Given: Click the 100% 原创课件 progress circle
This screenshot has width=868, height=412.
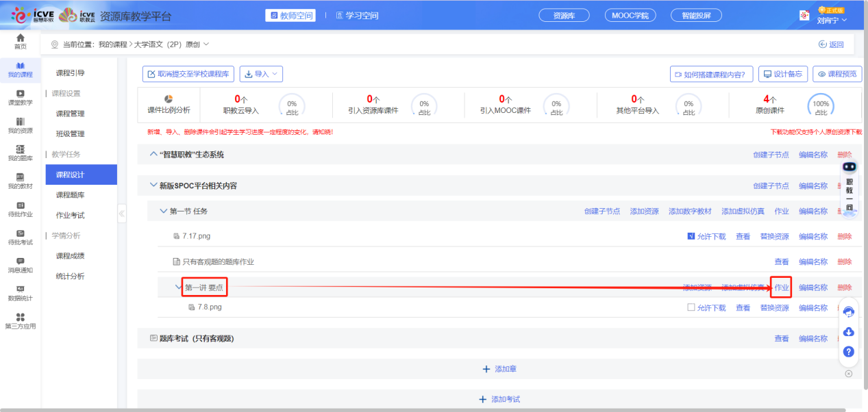Looking at the screenshot, I should point(821,105).
